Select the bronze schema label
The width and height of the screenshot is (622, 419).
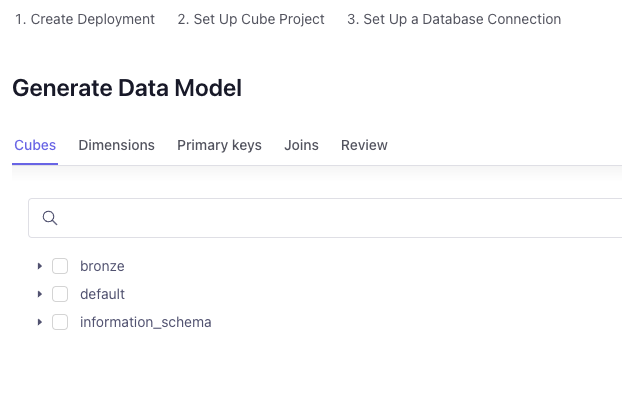[x=102, y=266]
